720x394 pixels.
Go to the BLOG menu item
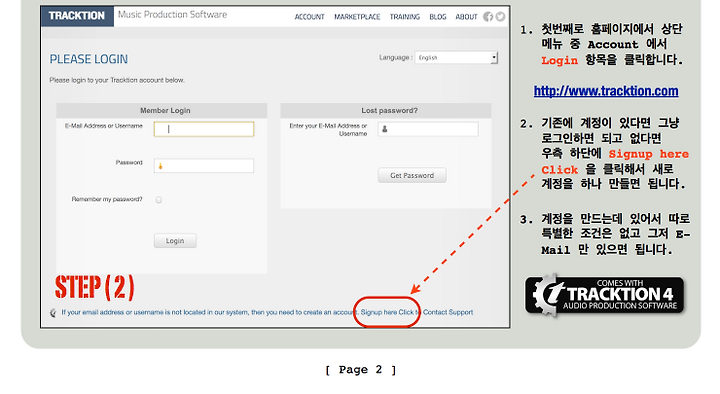438,17
